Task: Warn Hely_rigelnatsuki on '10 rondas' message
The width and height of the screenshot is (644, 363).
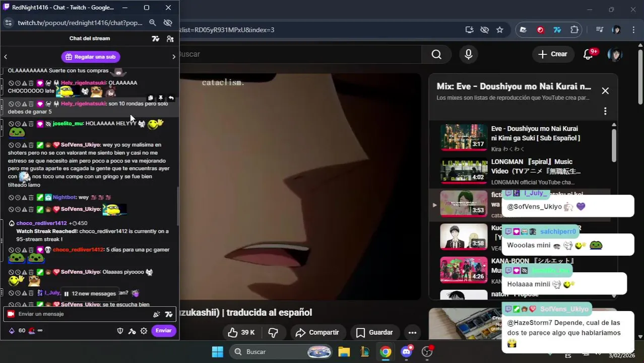Action: (x=24, y=104)
